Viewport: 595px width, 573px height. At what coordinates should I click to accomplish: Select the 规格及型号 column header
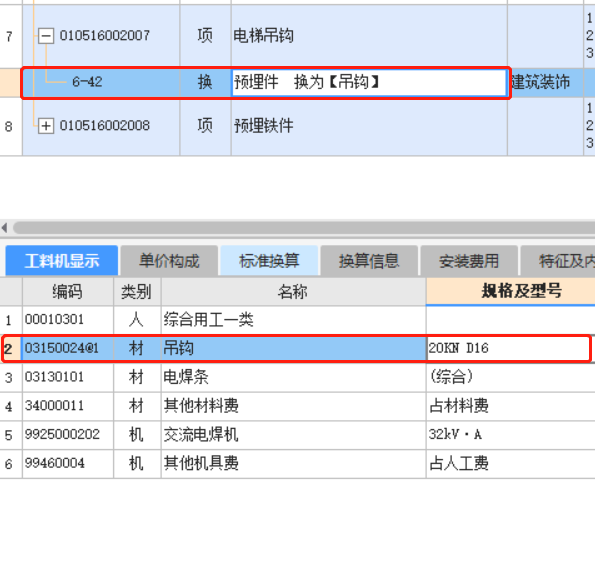pos(510,291)
